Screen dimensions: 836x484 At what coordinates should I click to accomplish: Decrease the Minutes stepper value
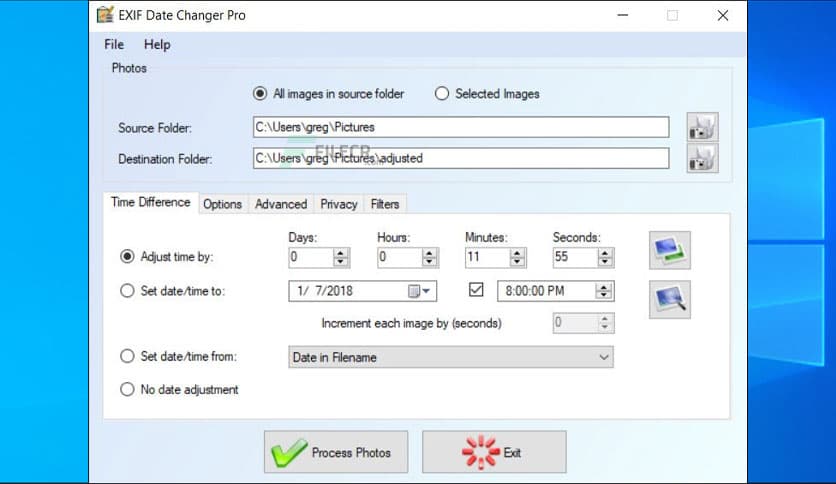[x=517, y=262]
